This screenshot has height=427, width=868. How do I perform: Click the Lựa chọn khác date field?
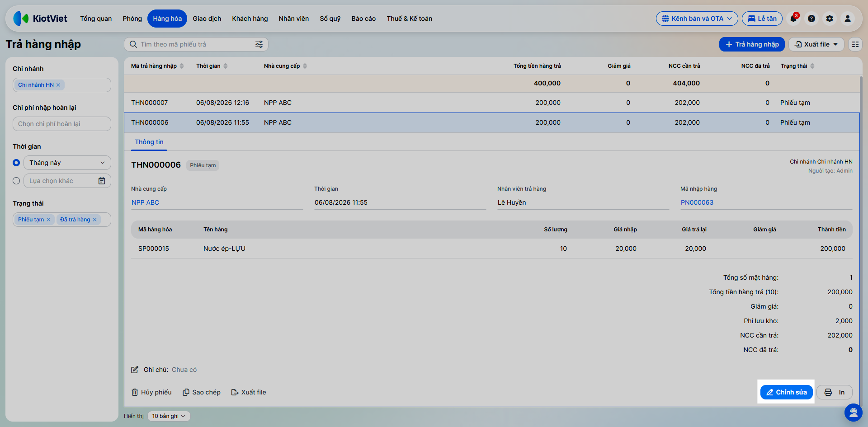tap(67, 181)
